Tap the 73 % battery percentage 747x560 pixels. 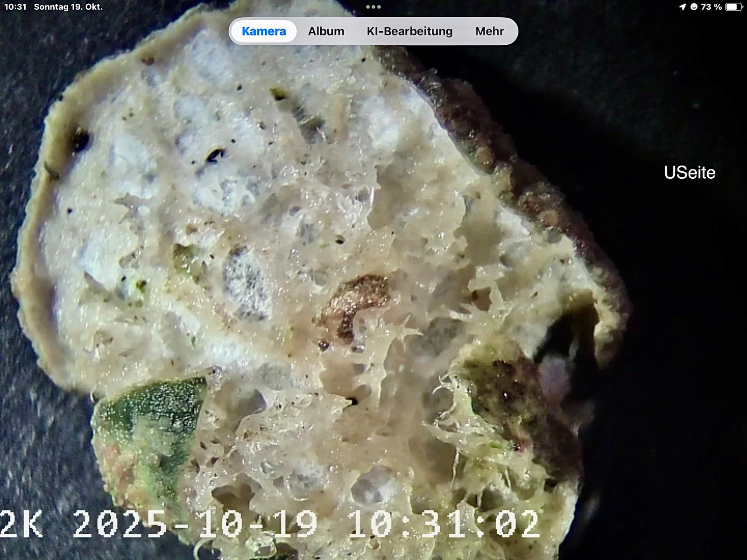[712, 7]
